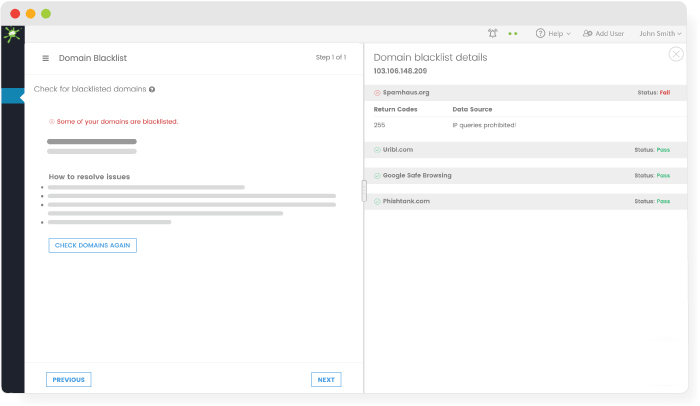
Task: Expand the Google Safe Browsing row
Action: (x=525, y=176)
